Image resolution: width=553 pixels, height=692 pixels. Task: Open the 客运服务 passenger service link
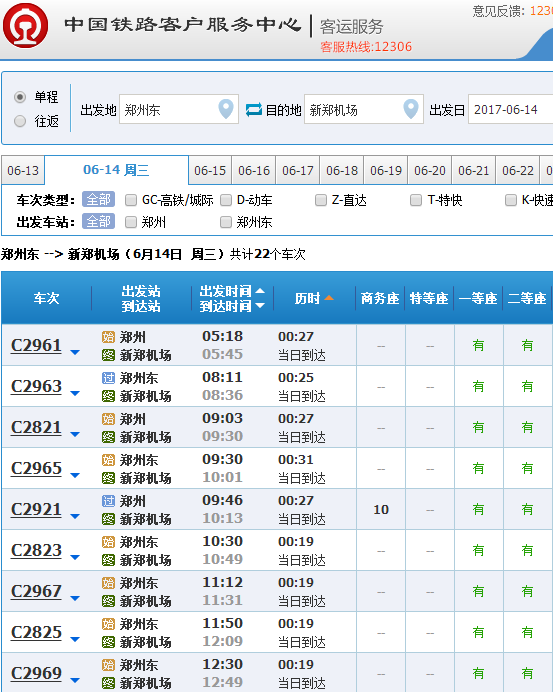[x=351, y=27]
